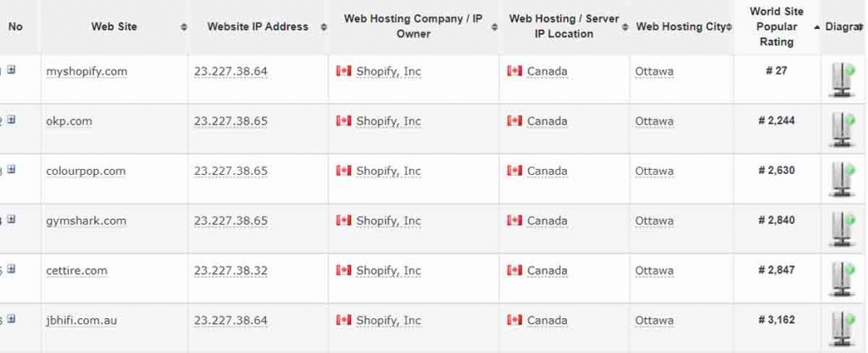Open the gymshark.com website link
This screenshot has height=353, width=868.
coord(86,221)
